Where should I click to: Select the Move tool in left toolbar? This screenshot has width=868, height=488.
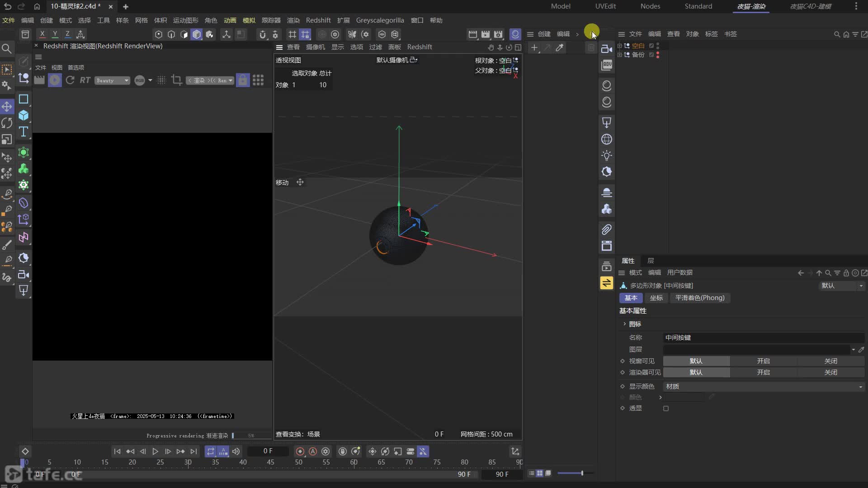coord(7,107)
